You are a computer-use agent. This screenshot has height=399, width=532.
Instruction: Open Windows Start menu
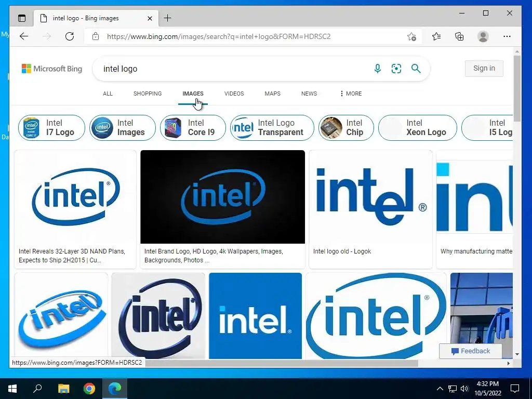coord(12,389)
